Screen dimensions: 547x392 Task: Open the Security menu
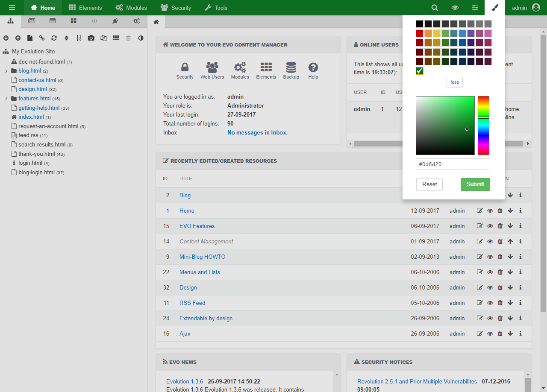[176, 7]
